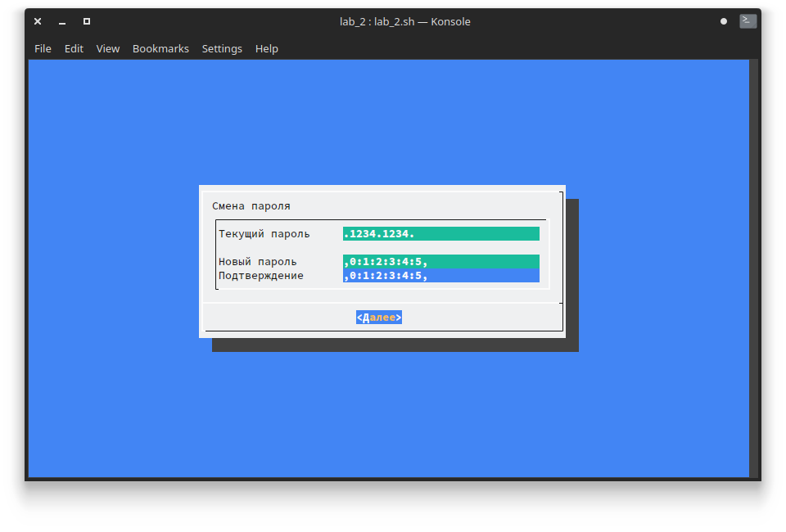Focus the Подтверждение input field

tap(441, 276)
